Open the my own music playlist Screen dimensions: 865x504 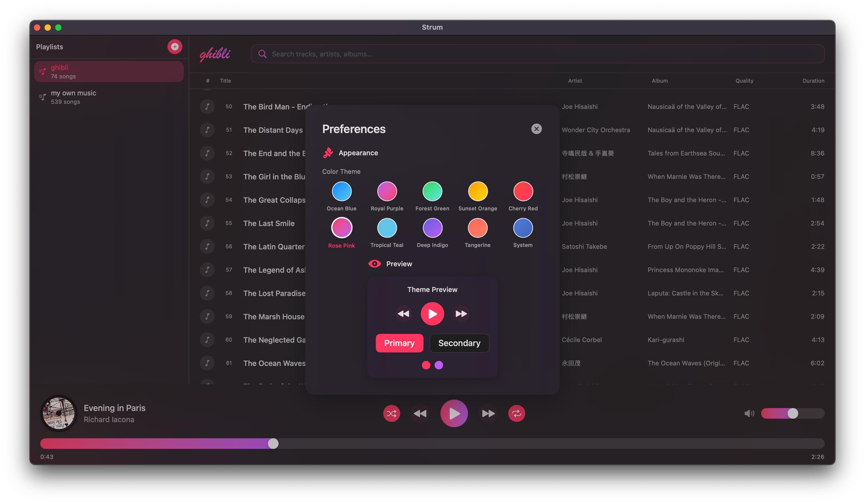(x=109, y=97)
